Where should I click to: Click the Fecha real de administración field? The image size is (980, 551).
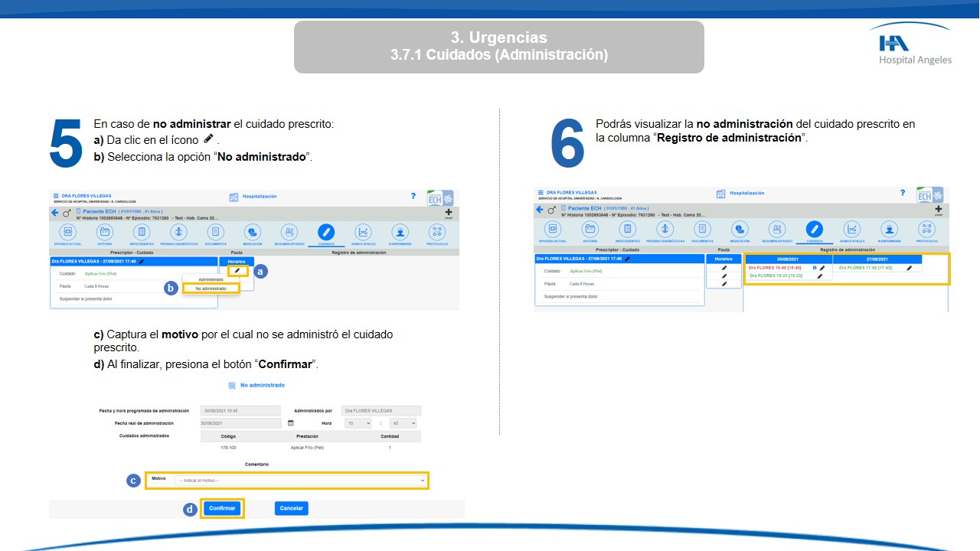(240, 423)
